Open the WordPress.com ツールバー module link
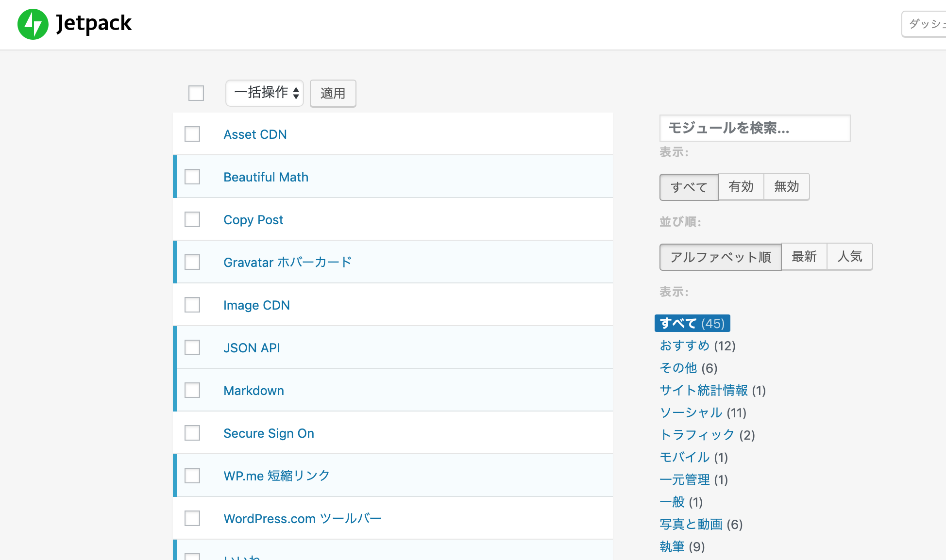The height and width of the screenshot is (560, 946). [x=302, y=519]
